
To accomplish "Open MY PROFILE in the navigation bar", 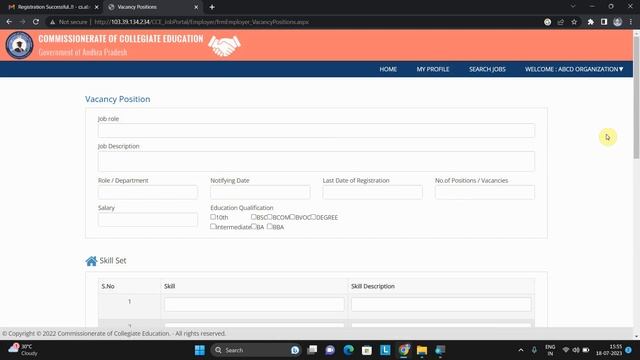I will 433,69.
